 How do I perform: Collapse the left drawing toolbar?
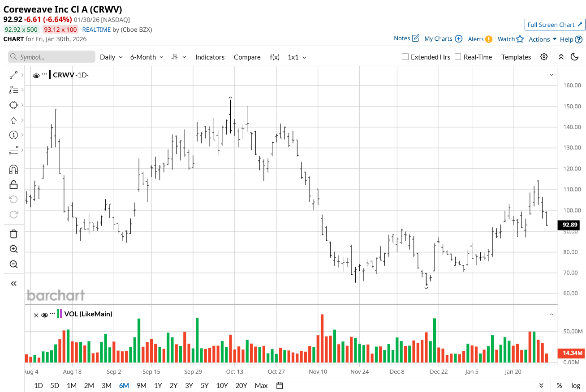(13, 283)
